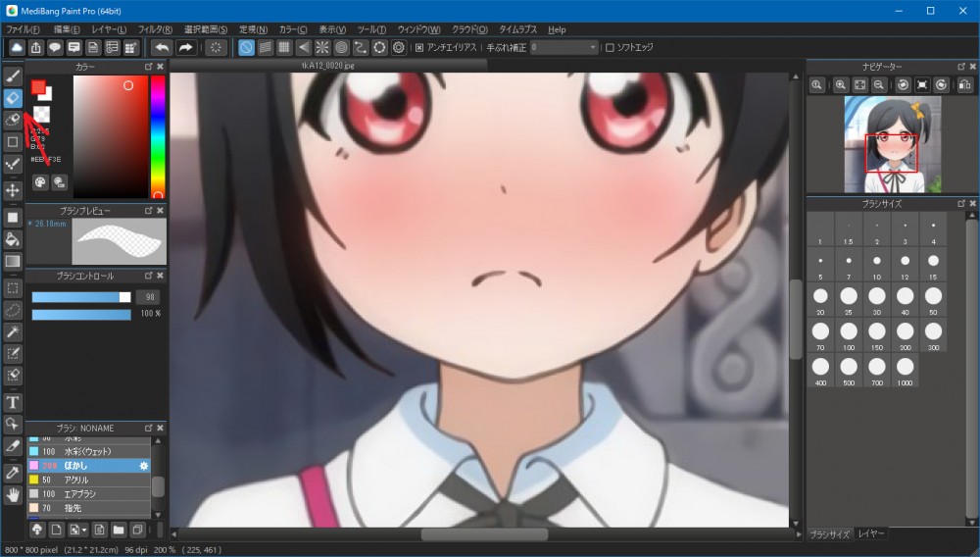Select the エアブラシ brush row
Viewport: 980px width, 557px height.
89,494
